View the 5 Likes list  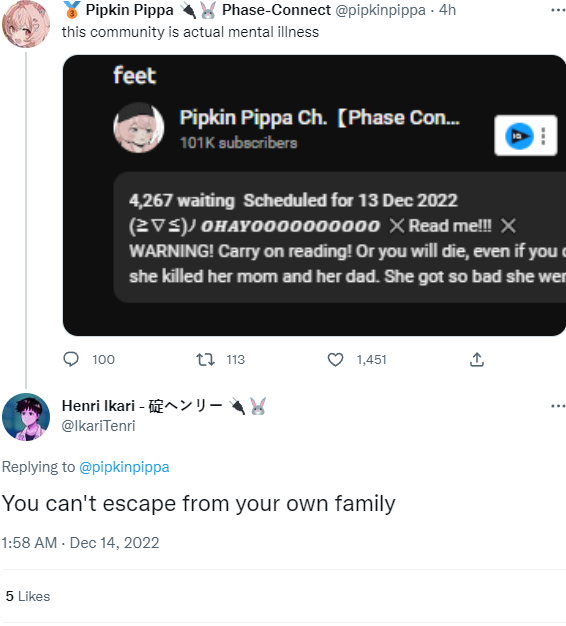click(x=28, y=596)
